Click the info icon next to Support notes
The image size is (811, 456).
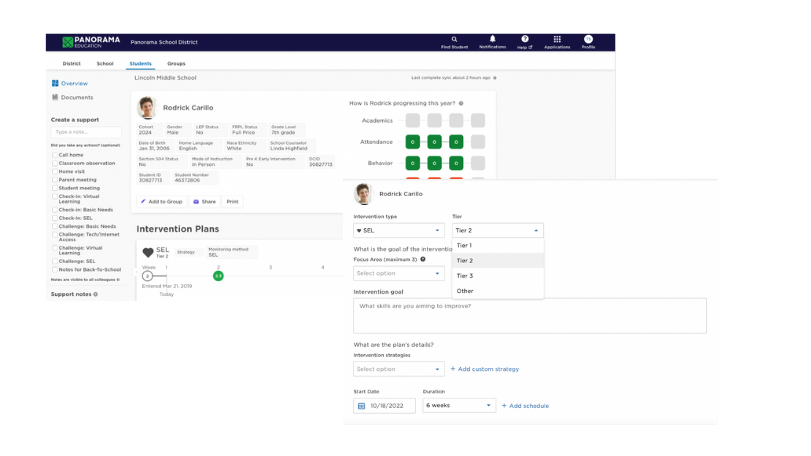pyautogui.click(x=96, y=294)
